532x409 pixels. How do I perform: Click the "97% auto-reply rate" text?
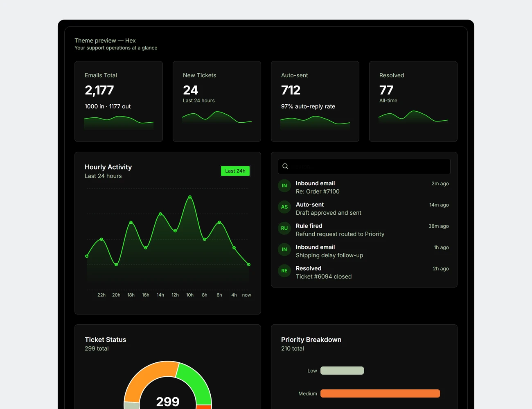click(x=308, y=106)
